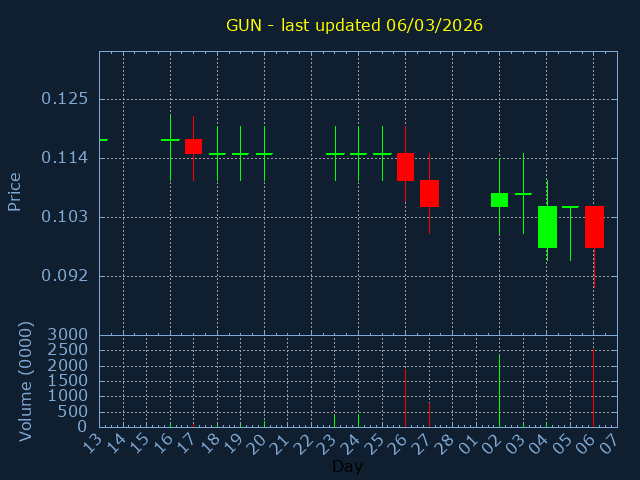Screen dimensions: 640x480
Task: Click the 0.114 price axis label
Action: (65, 158)
